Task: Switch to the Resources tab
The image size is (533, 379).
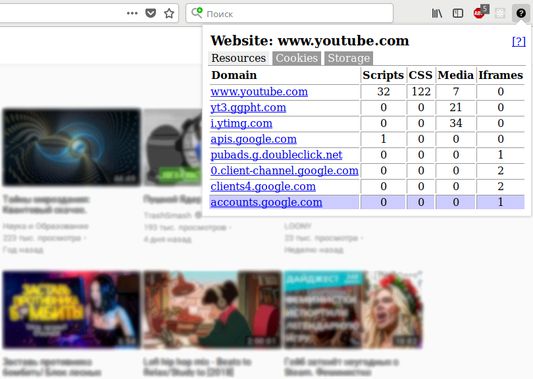Action: click(x=239, y=58)
